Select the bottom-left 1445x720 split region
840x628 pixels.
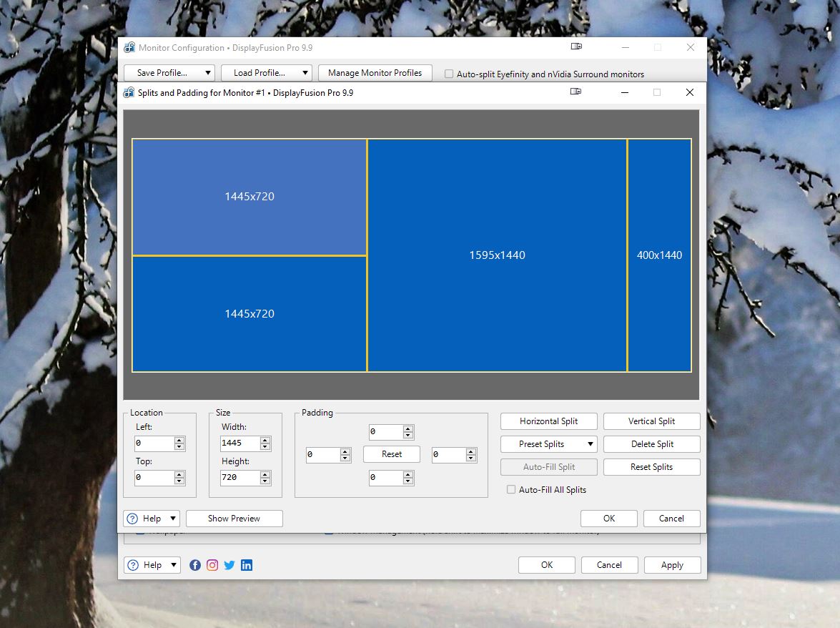[x=249, y=313]
